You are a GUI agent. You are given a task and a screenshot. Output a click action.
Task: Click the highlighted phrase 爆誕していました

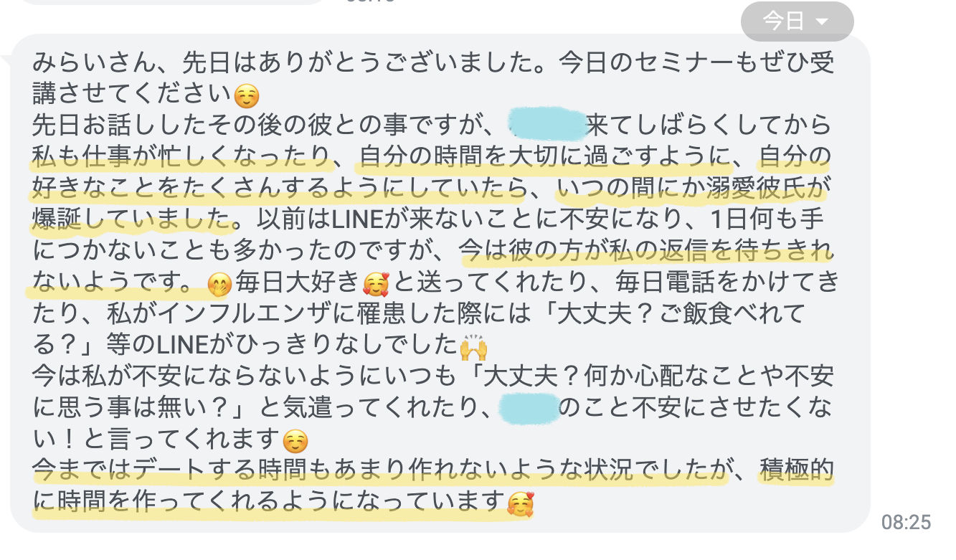[133, 219]
